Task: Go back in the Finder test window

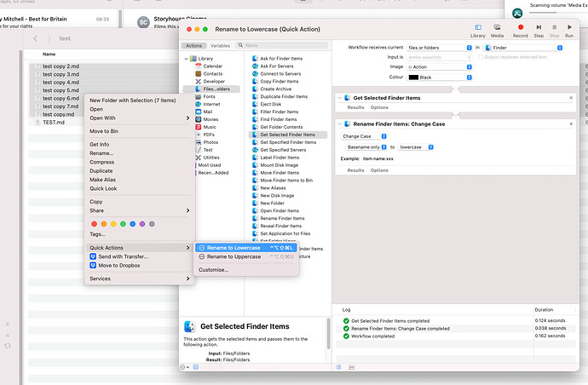Action: pyautogui.click(x=36, y=38)
